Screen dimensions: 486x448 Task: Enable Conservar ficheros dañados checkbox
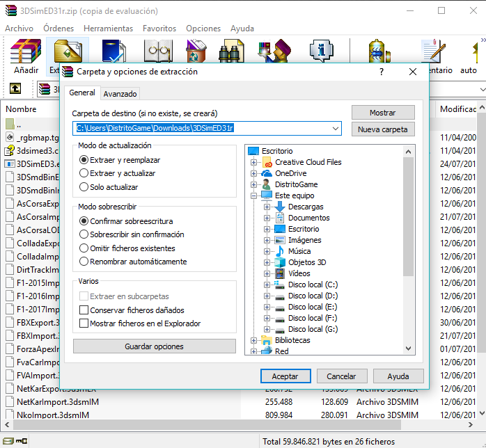(x=84, y=310)
